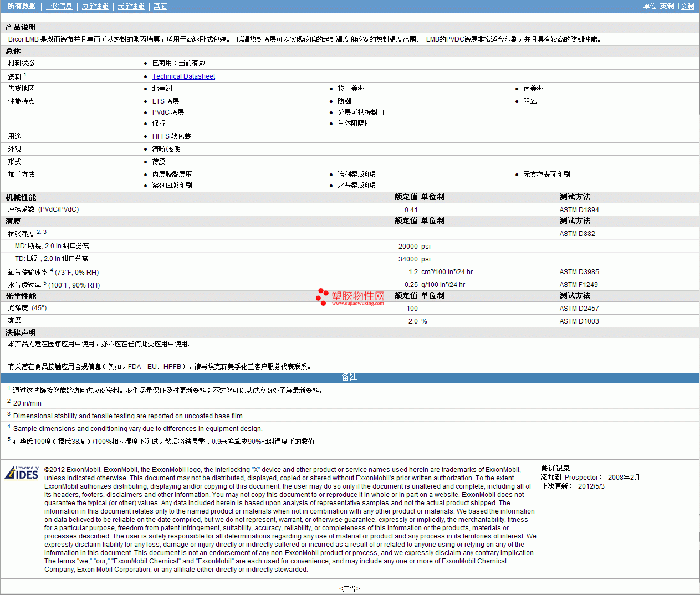This screenshot has height=595, width=700.
Task: Click the 水基柔版印刷 processing method
Action: click(357, 186)
